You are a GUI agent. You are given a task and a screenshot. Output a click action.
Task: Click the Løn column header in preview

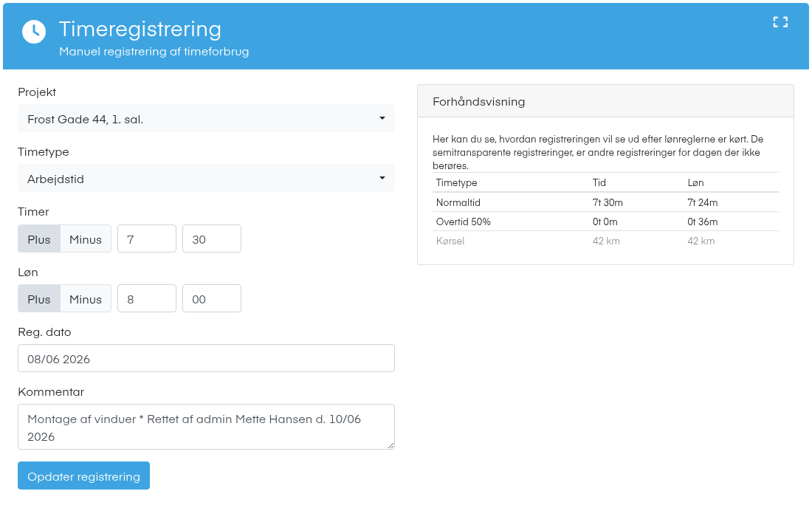(x=695, y=183)
